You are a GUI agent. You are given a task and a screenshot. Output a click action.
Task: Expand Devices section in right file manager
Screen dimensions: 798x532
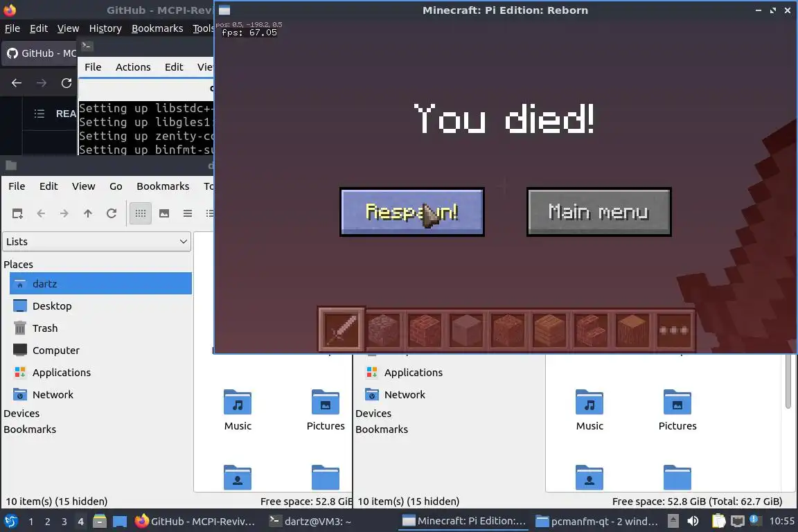click(373, 414)
